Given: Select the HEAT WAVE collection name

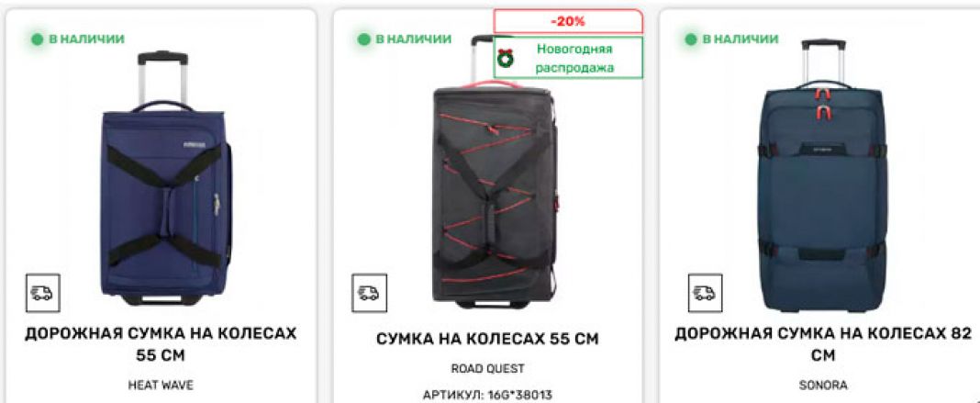Looking at the screenshot, I should coord(161,386).
